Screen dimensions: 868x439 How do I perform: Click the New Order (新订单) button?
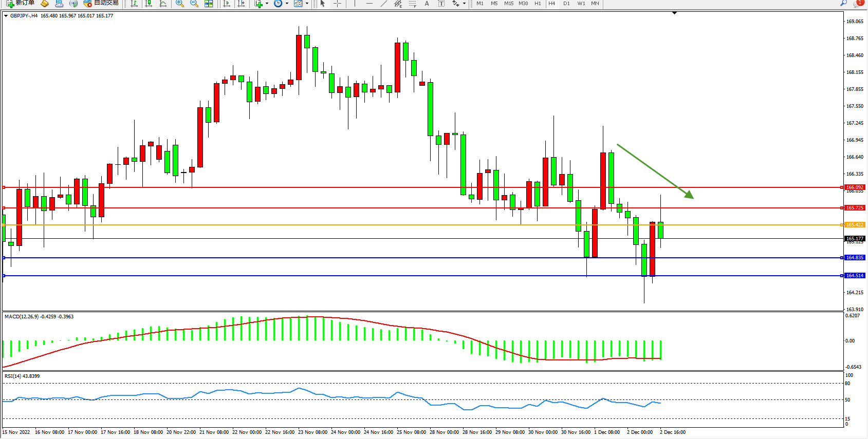point(21,3)
